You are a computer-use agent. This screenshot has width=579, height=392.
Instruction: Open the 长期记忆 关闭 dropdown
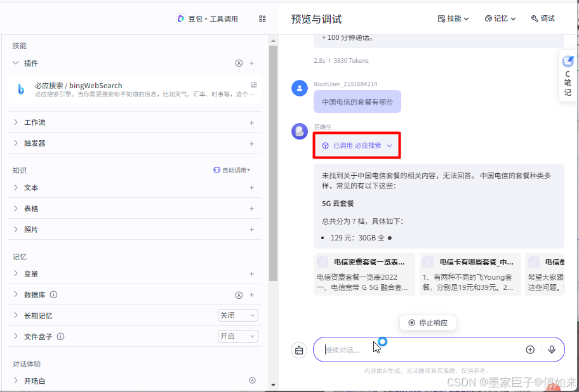pos(238,315)
